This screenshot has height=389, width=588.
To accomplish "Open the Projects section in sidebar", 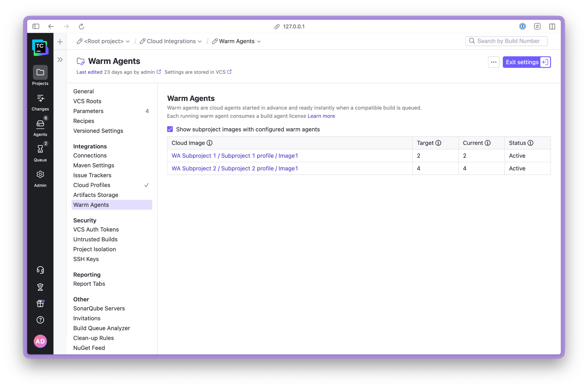I will coord(40,75).
